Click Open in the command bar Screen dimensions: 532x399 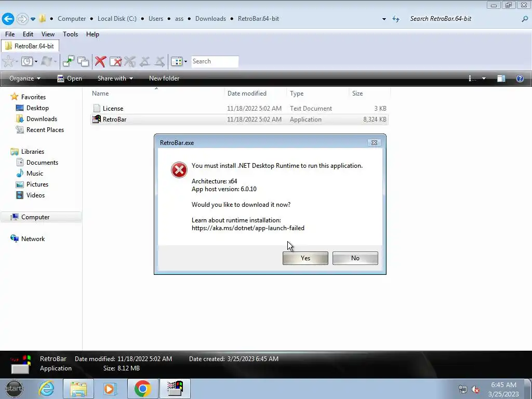[70, 78]
